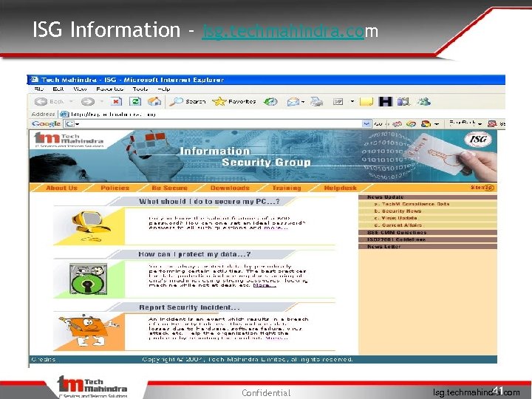The height and width of the screenshot is (399, 532).
Task: Go to the Be Secure tab
Action: pyautogui.click(x=170, y=188)
